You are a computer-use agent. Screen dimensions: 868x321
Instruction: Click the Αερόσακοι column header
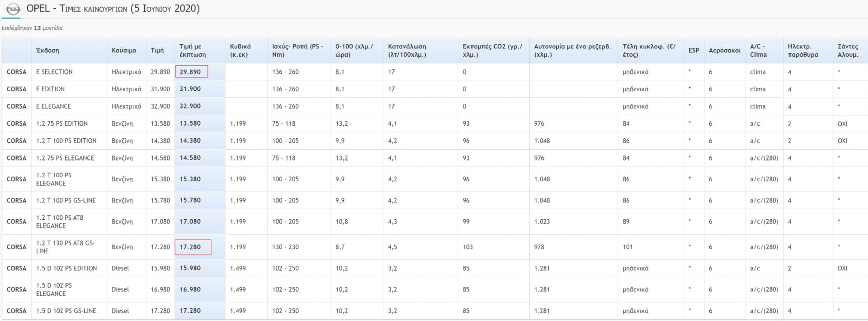(724, 51)
